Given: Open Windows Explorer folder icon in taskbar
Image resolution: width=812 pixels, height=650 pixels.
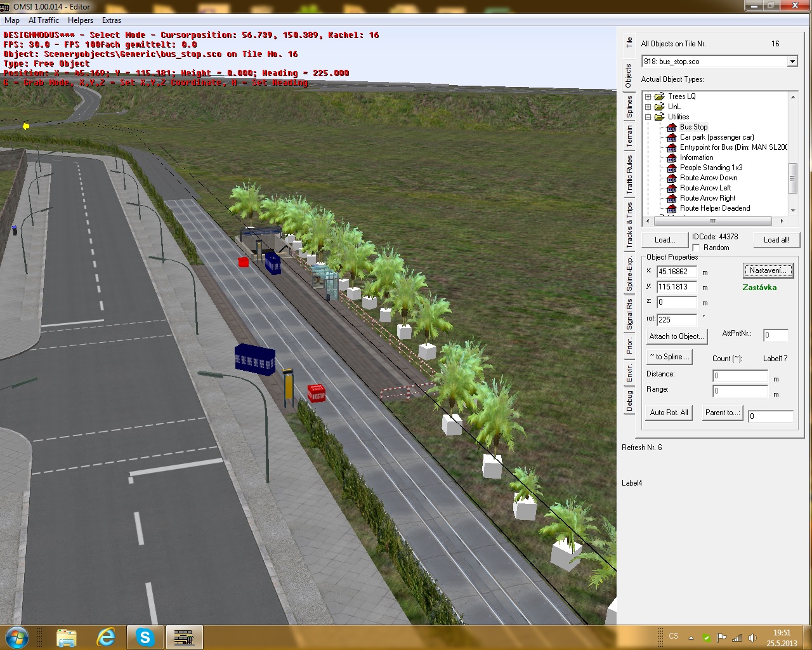Looking at the screenshot, I should pyautogui.click(x=66, y=637).
